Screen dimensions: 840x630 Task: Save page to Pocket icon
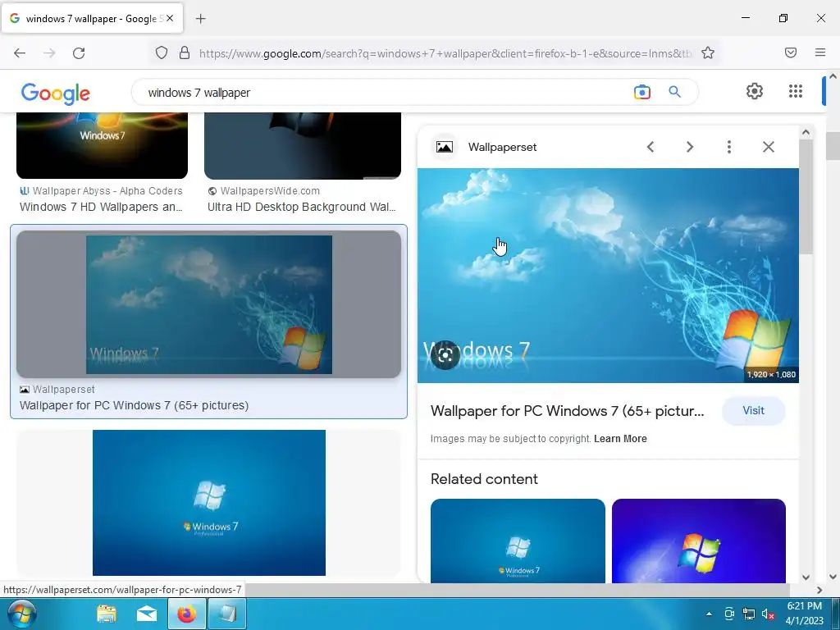pos(791,52)
